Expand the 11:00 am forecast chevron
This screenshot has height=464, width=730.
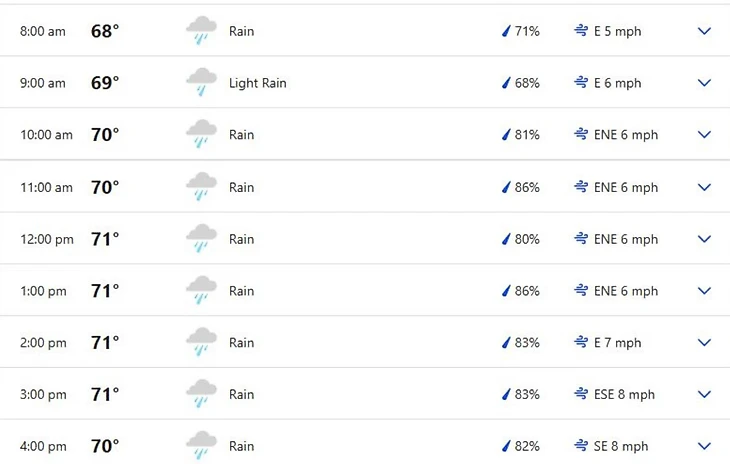click(x=704, y=187)
